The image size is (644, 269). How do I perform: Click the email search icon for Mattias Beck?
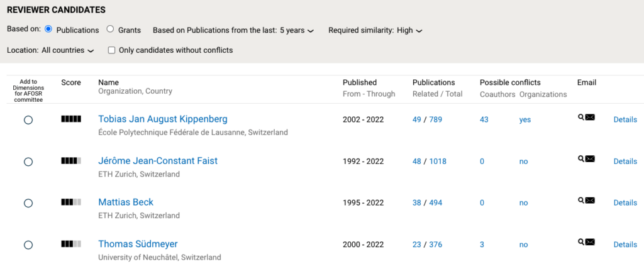point(581,200)
